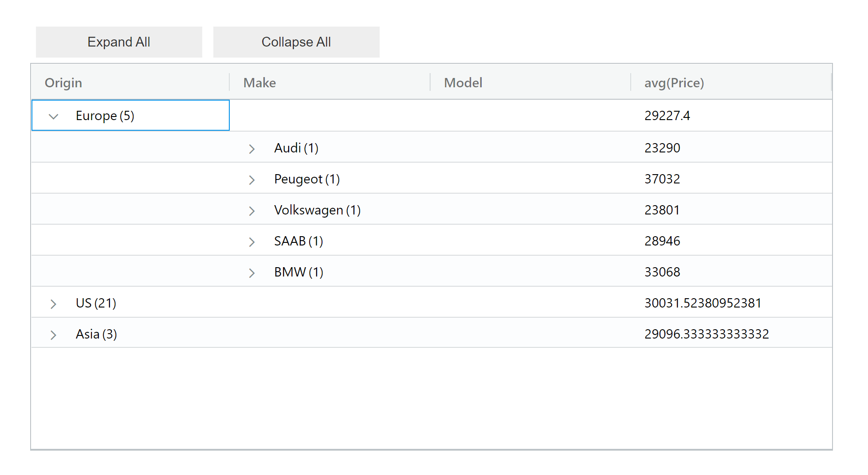
Task: Click the 23290 price cell for Audi
Action: point(662,148)
